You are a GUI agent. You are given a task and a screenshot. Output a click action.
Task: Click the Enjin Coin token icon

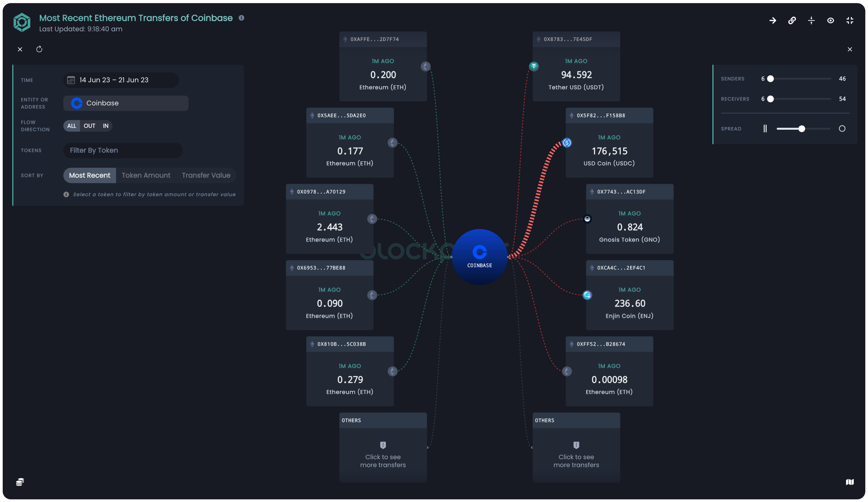pos(587,295)
